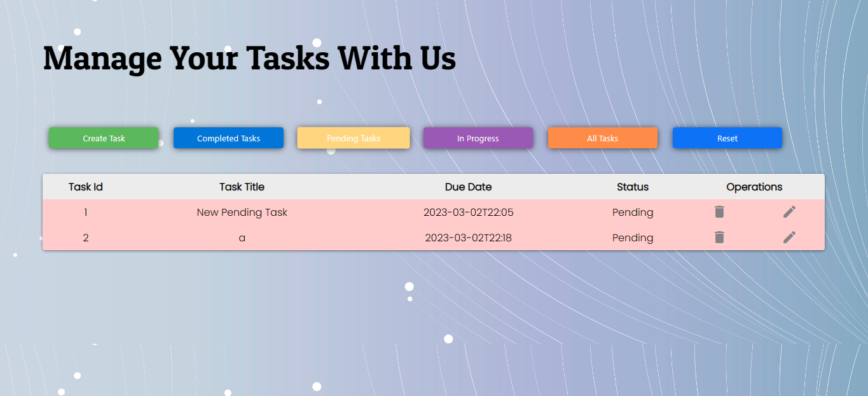This screenshot has width=868, height=396.
Task: Click the Task Title column header
Action: click(x=242, y=187)
